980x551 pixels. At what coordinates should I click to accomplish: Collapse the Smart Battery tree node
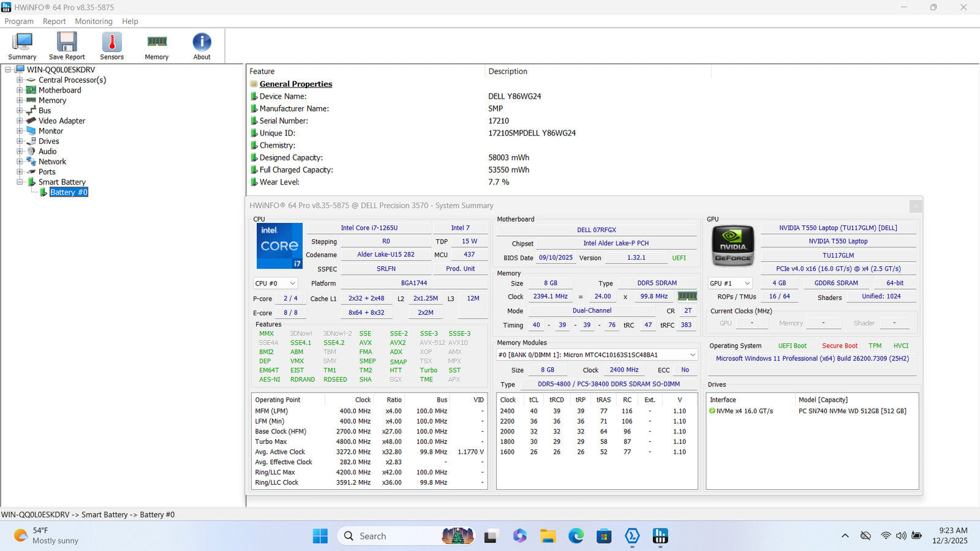(x=20, y=182)
